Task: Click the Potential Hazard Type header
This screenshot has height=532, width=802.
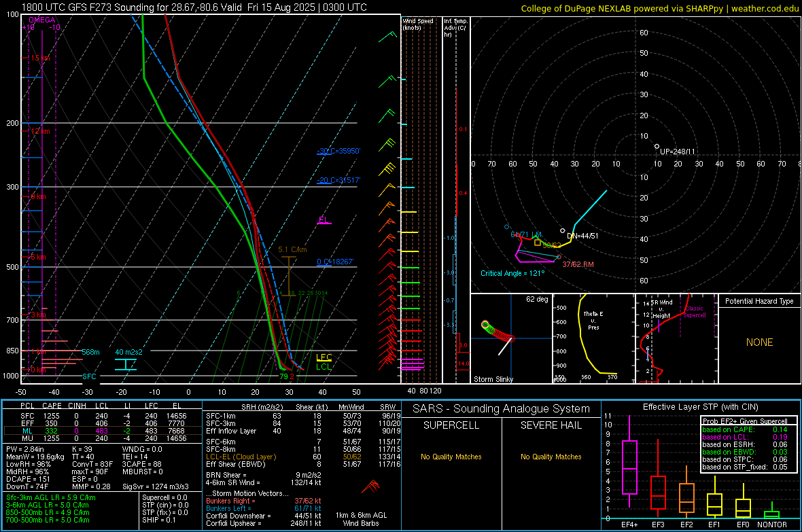Action: (x=759, y=301)
